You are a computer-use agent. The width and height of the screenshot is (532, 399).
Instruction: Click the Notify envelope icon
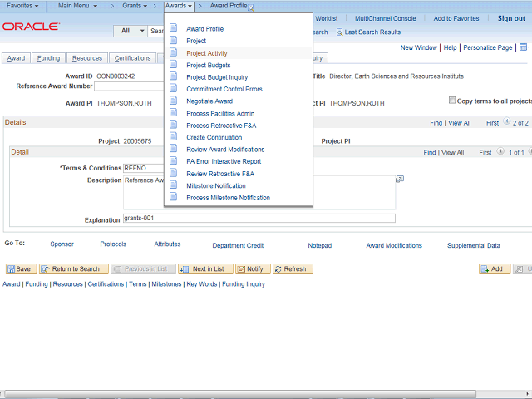(x=241, y=269)
